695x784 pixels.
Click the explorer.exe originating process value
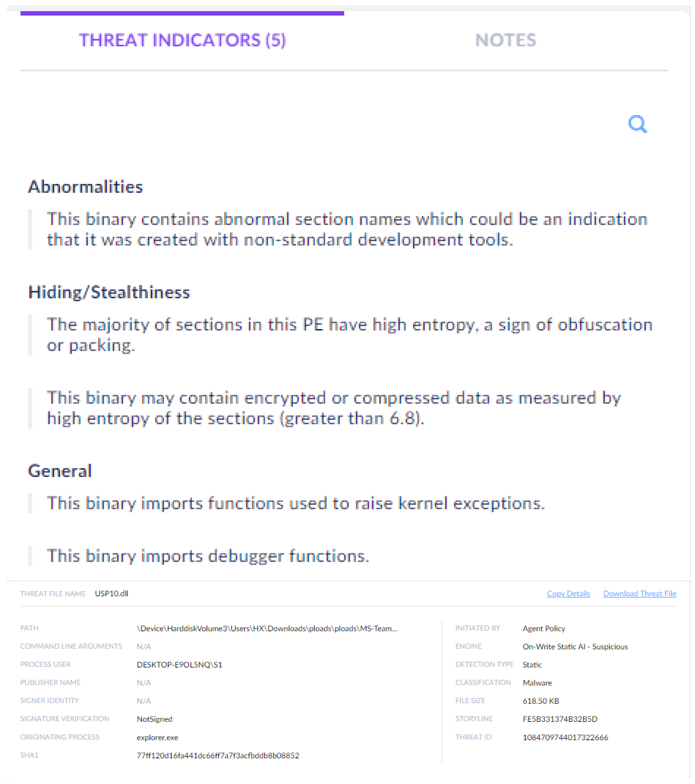coord(157,737)
